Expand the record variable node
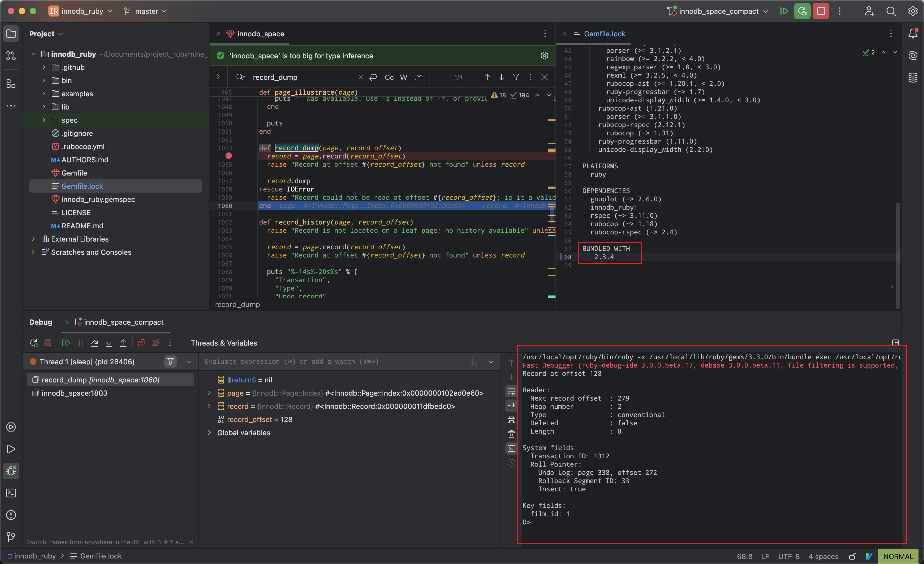Screen dimensions: 924x564 point(210,406)
